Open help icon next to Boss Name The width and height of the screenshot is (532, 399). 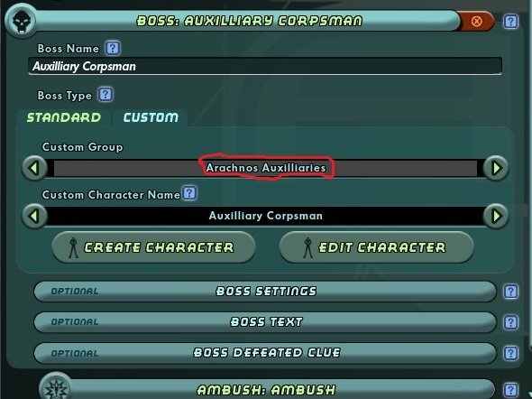113,48
